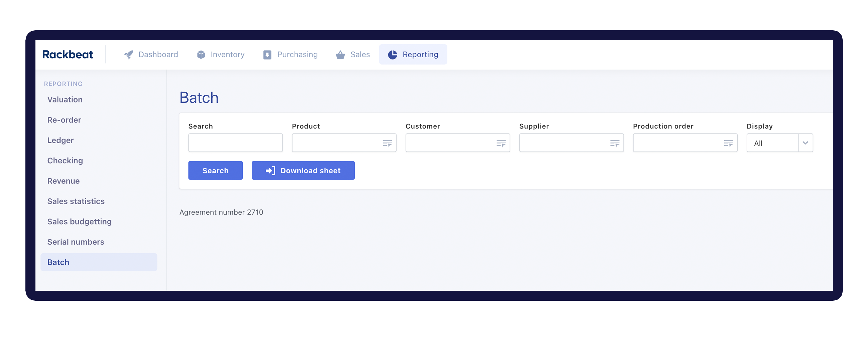Open the Dashboard tab label
Screen dimensions: 868x340
click(158, 54)
